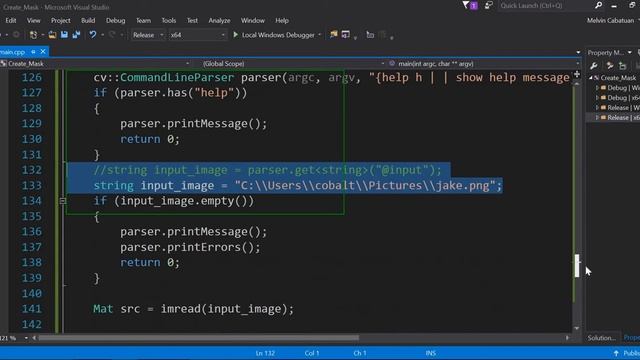The width and height of the screenshot is (640, 360).
Task: Open the Project menu
Action: click(x=60, y=20)
